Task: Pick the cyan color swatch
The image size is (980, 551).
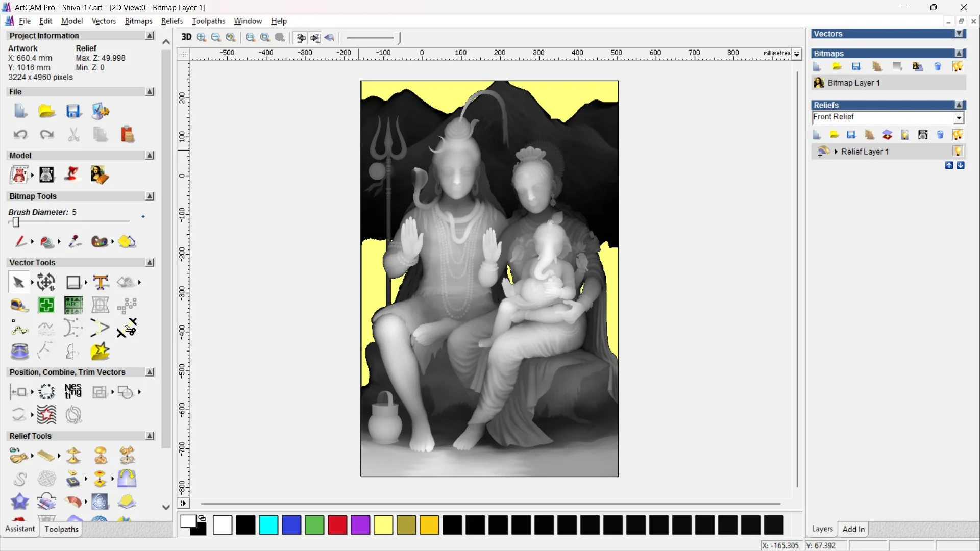Action: pyautogui.click(x=268, y=525)
